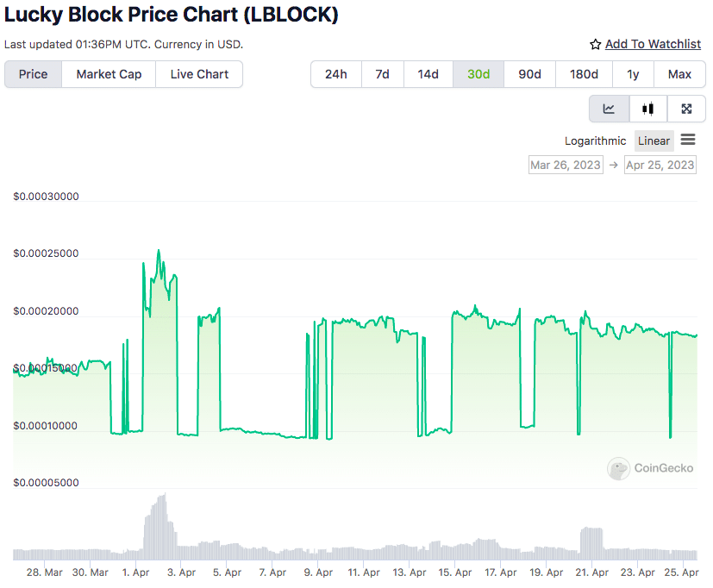This screenshot has width=713, height=588.
Task: Edit start date Mar 26, 2023
Action: [x=566, y=165]
